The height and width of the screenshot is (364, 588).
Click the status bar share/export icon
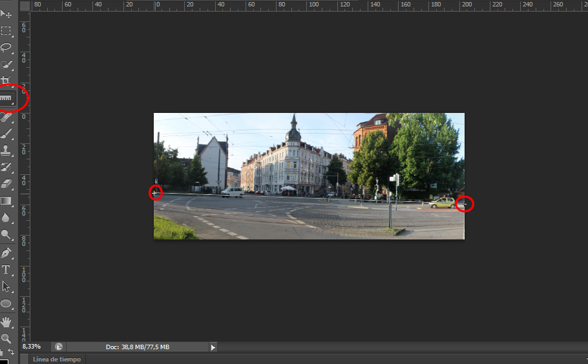coord(59,347)
